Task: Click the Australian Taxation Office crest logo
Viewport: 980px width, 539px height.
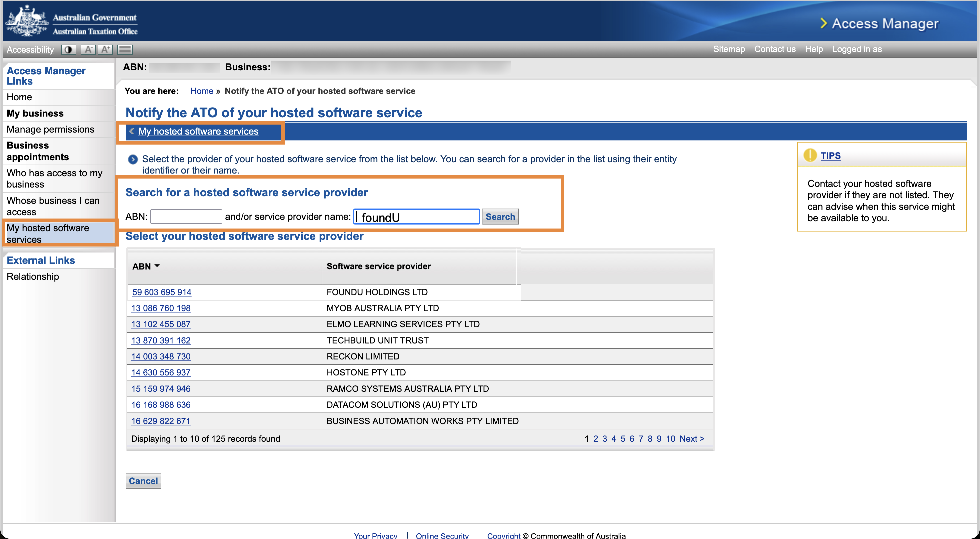Action: click(27, 21)
